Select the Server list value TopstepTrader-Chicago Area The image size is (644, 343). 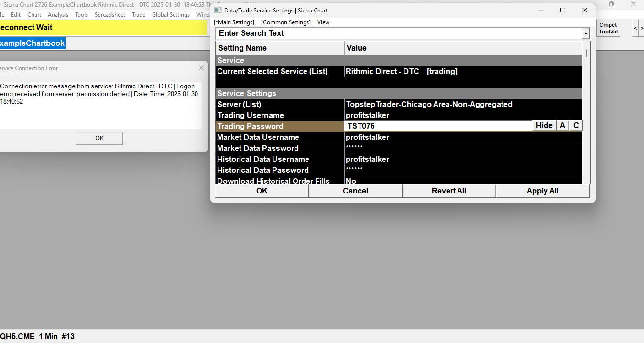click(463, 104)
